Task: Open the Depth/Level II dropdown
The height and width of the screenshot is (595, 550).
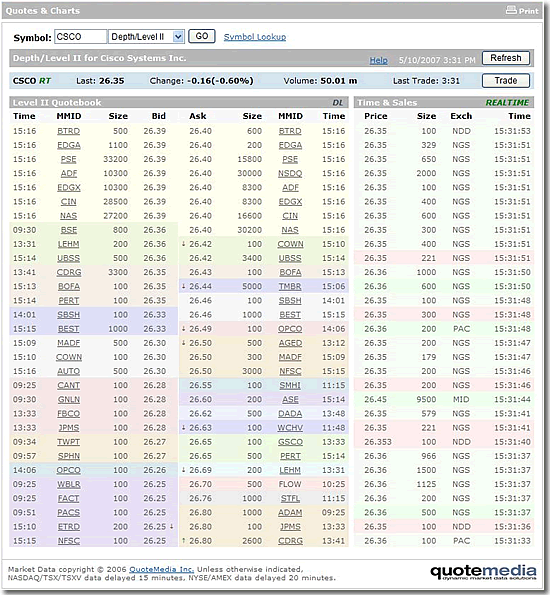Action: [x=146, y=37]
